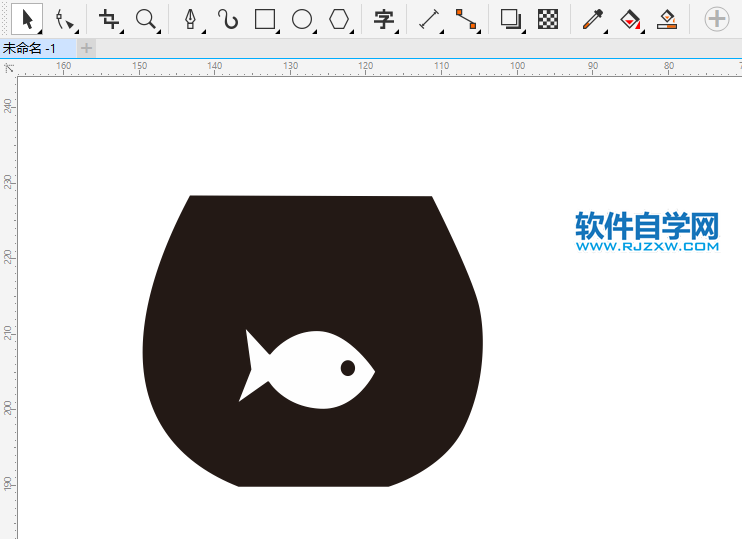
Task: Select the Artistic media tool
Action: point(228,19)
